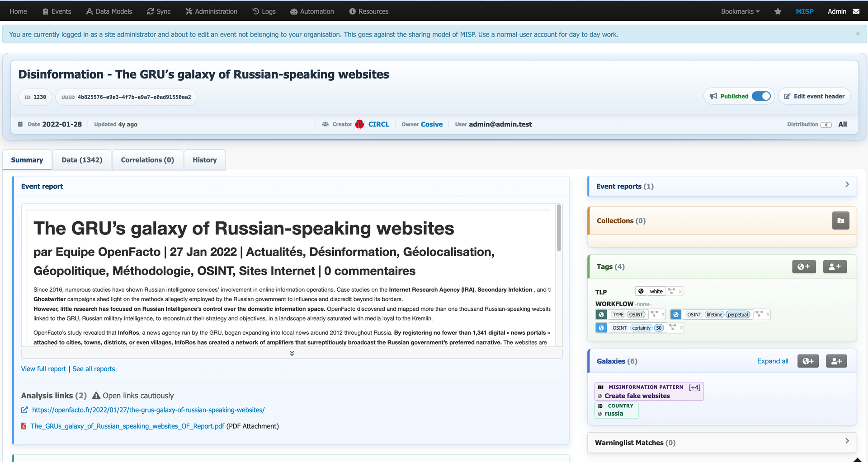Add a local tag with user-plus button in Tags
Screen dimensions: 868x462
pyautogui.click(x=835, y=267)
